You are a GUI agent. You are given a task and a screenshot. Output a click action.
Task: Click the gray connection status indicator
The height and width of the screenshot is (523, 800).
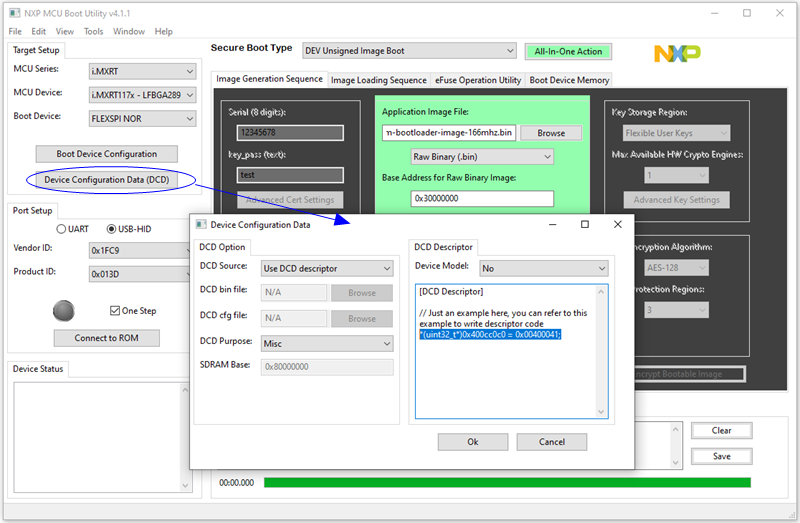[x=64, y=311]
